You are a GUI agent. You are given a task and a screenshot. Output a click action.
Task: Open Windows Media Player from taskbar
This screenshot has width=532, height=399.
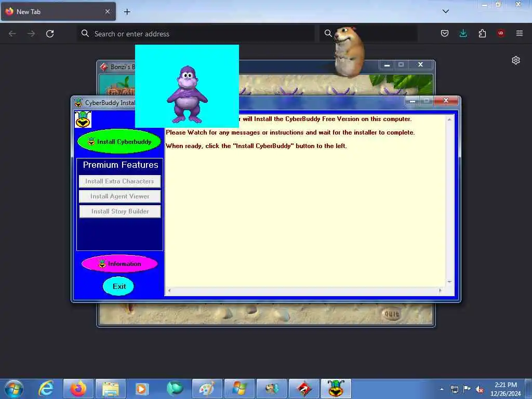142,389
